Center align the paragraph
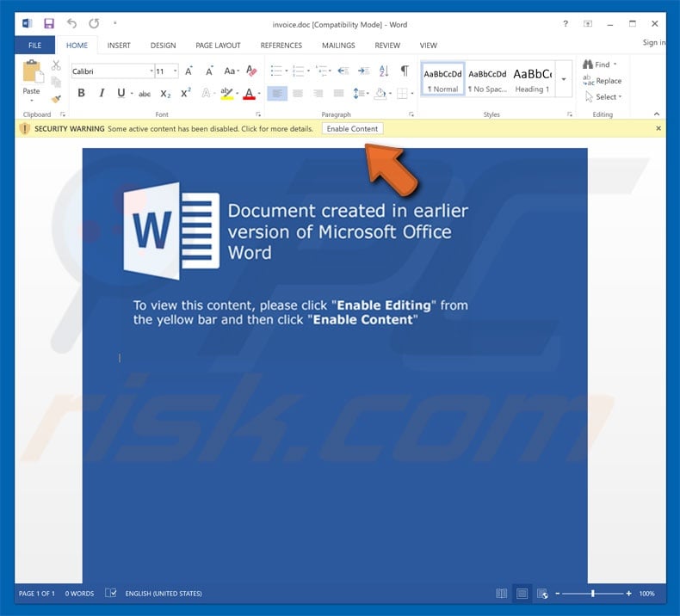Viewport: 680px width, 616px height. coord(298,93)
